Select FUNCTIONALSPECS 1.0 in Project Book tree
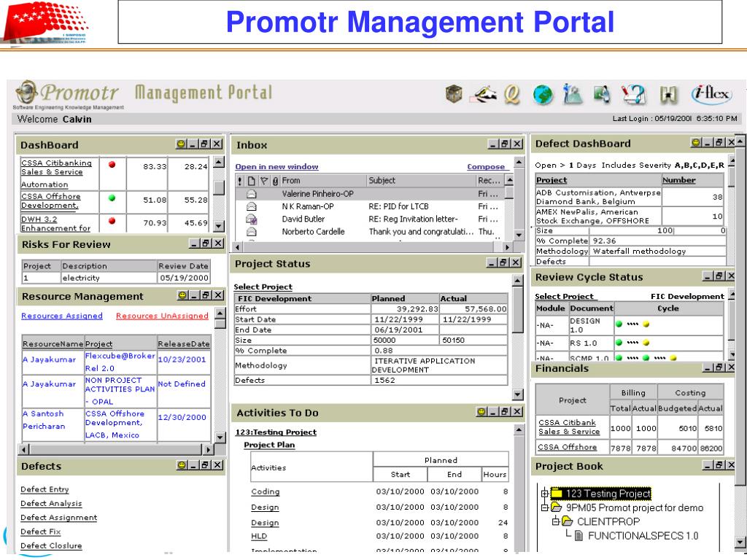This screenshot has width=747, height=560. point(643,536)
